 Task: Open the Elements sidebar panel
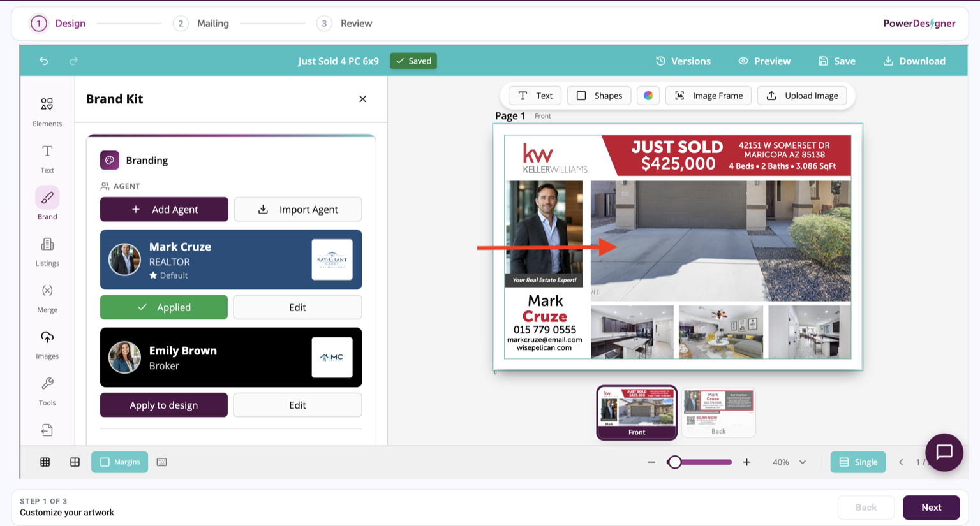click(47, 112)
